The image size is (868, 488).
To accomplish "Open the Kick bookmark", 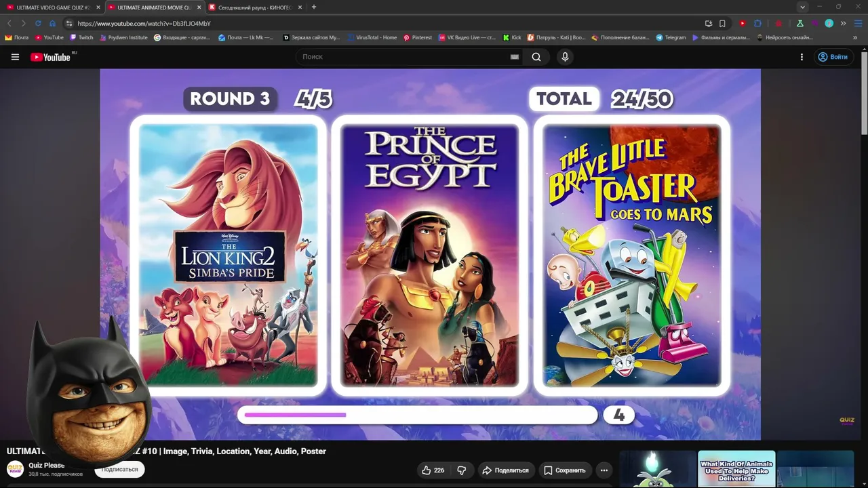I will pos(512,37).
